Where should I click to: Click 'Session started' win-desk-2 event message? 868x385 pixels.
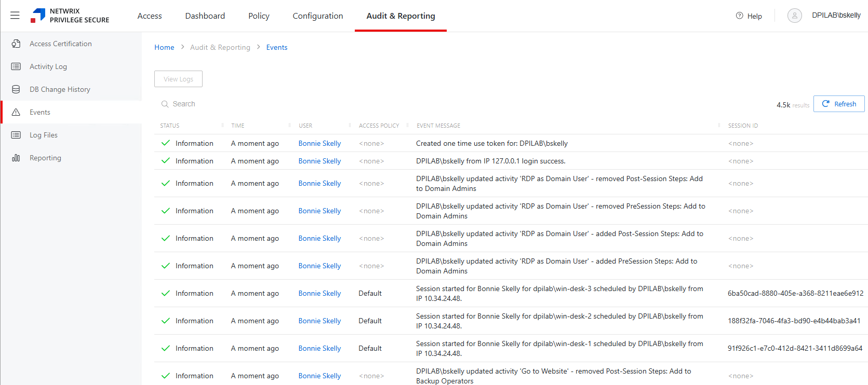coord(559,321)
